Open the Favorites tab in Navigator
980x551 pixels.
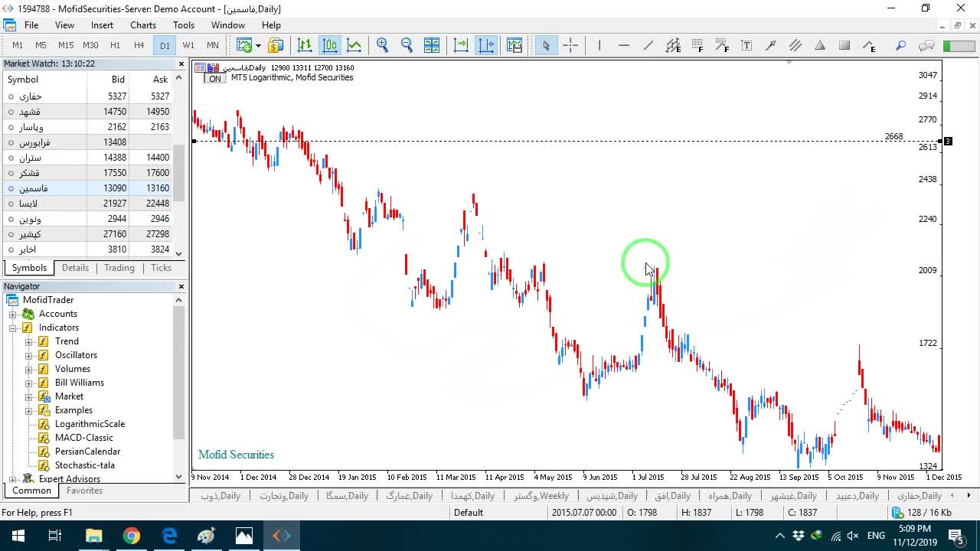point(84,491)
